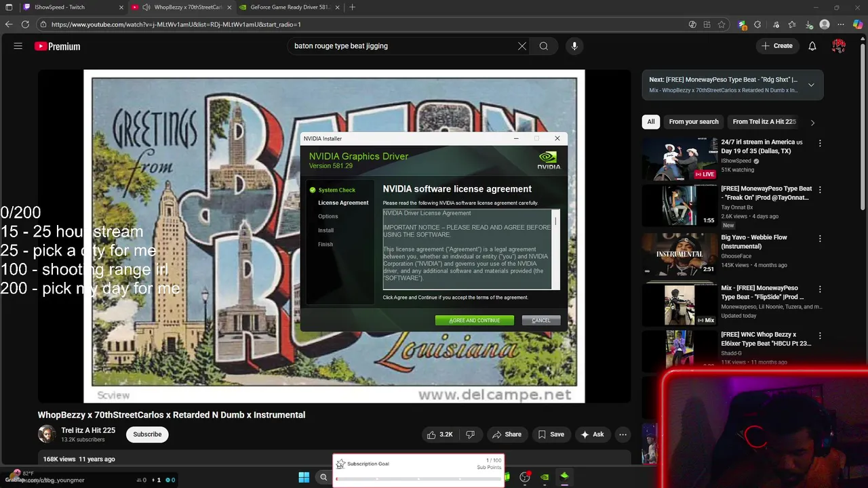The width and height of the screenshot is (868, 488).
Task: Select the Install step in installer sidebar
Action: (325, 230)
